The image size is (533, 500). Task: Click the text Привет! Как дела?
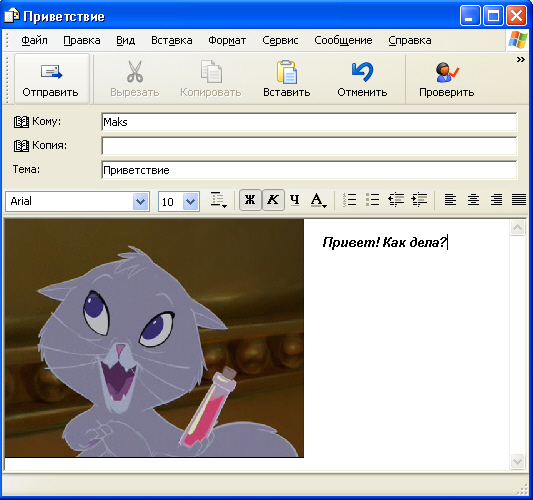coord(384,242)
